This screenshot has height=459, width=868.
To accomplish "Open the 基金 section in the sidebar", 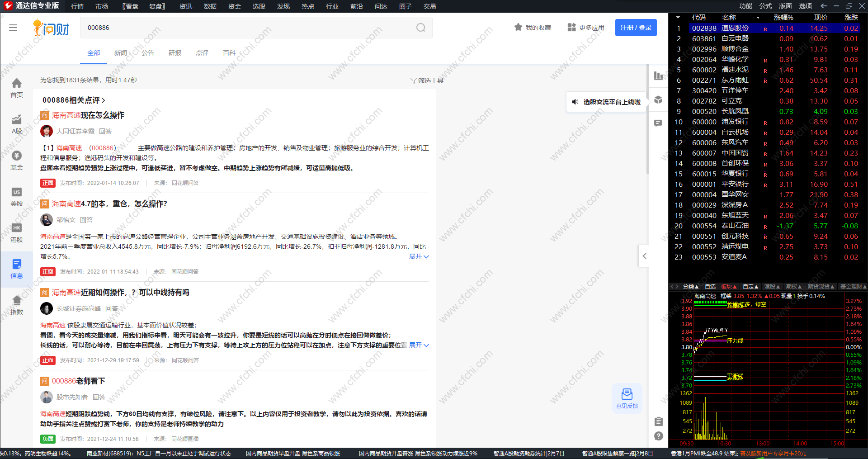I will point(17,161).
